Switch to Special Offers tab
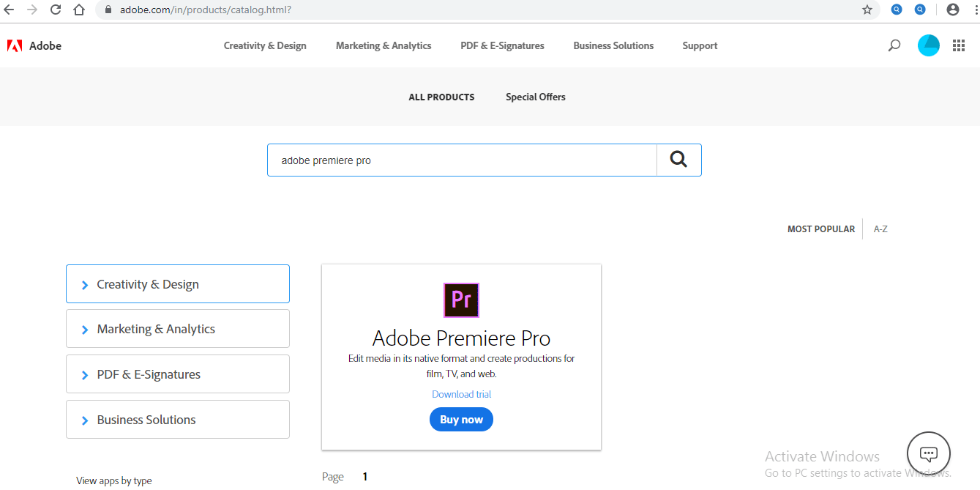Image resolution: width=980 pixels, height=490 pixels. pyautogui.click(x=535, y=97)
